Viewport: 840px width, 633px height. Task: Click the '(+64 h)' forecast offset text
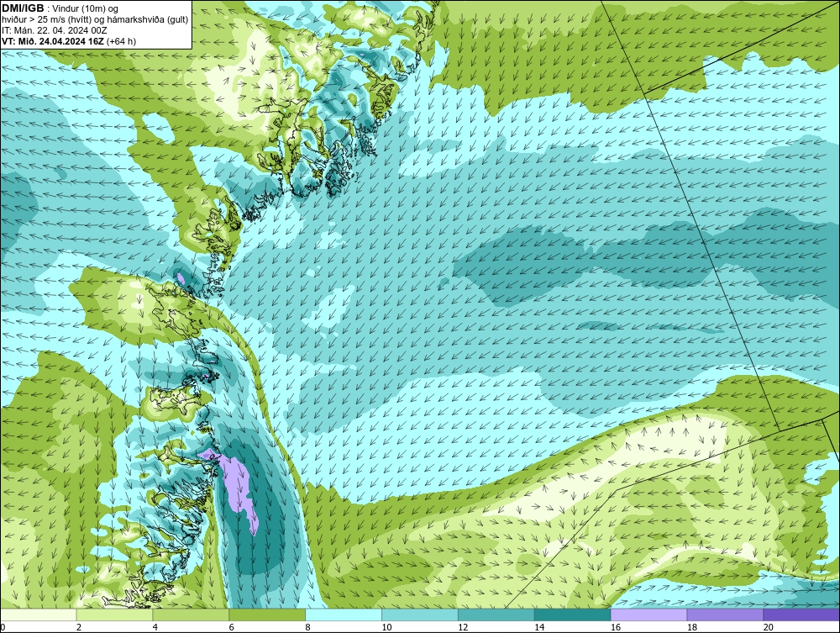[122, 41]
